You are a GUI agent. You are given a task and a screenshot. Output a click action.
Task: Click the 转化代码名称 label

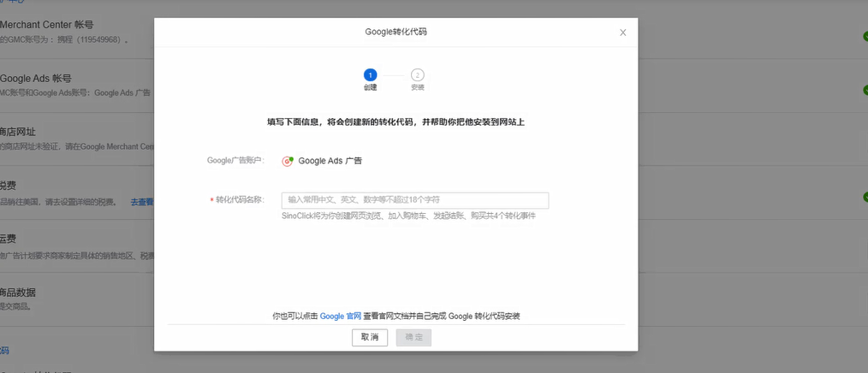[x=239, y=200]
